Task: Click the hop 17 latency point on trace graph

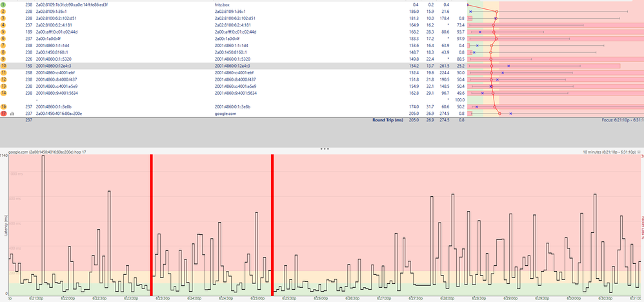Action: [x=499, y=114]
